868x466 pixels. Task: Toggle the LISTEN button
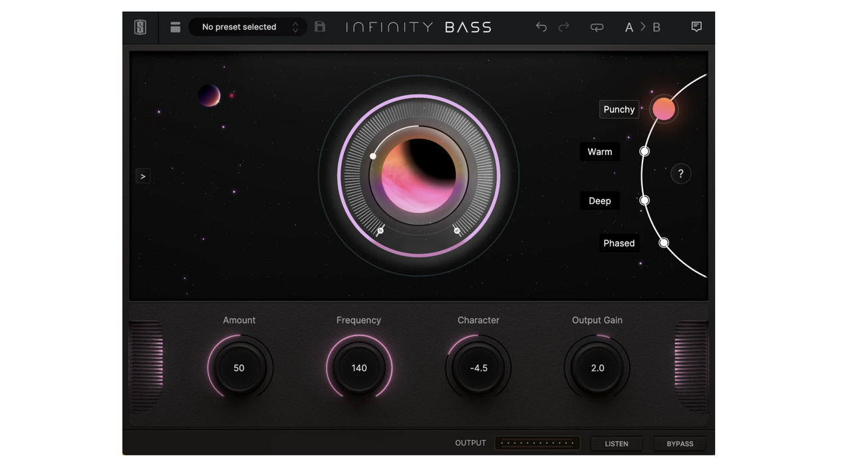617,443
